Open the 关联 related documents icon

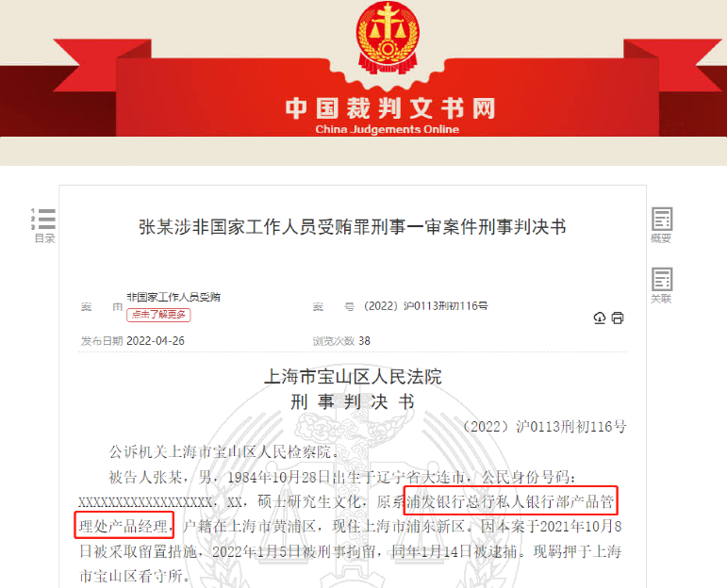tap(662, 286)
